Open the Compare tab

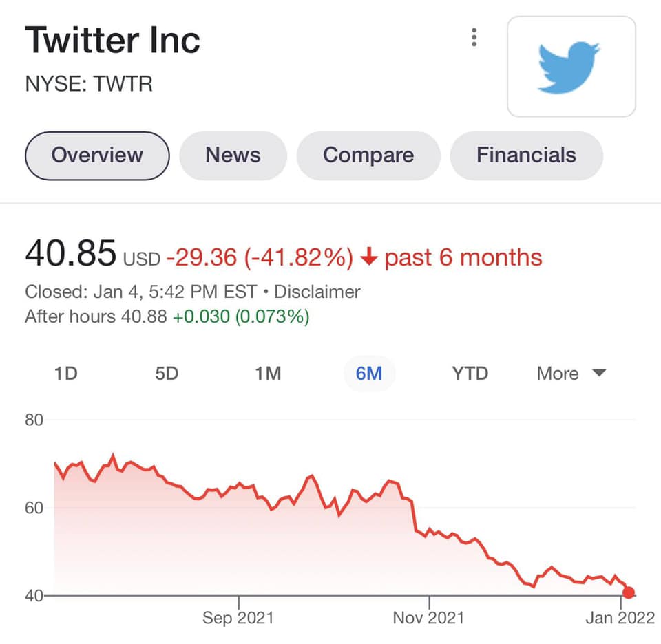point(368,155)
